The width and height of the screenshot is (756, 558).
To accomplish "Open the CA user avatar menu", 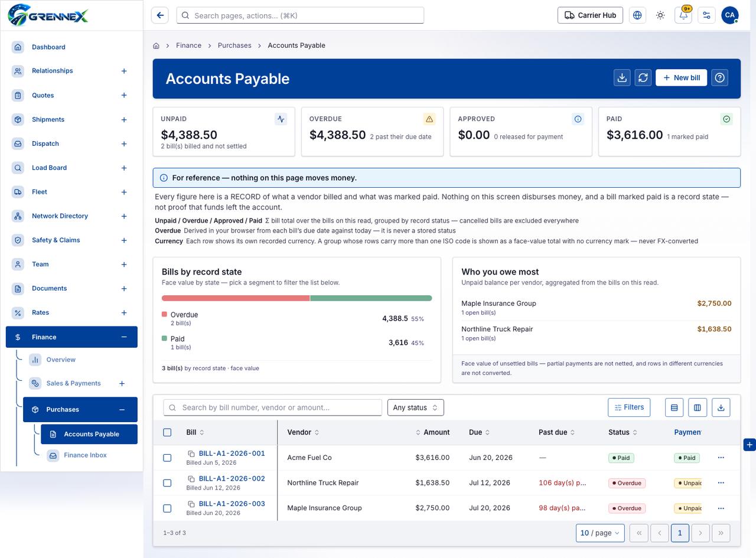I will (730, 15).
